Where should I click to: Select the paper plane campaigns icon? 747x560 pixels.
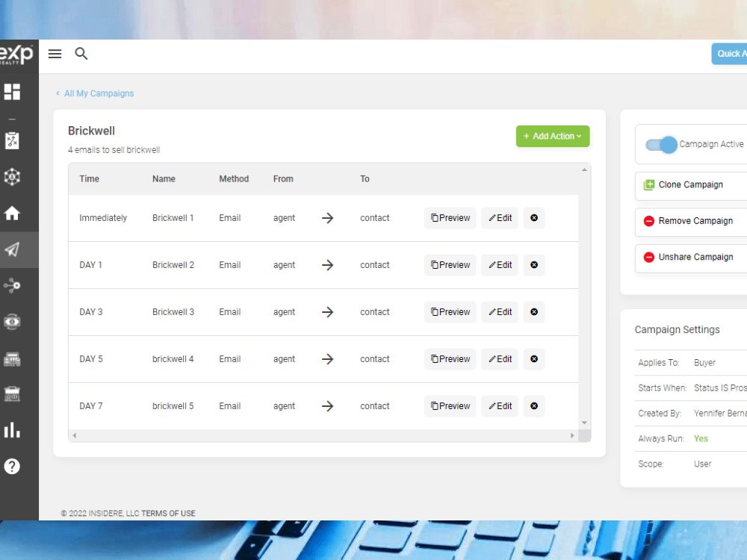click(x=13, y=249)
